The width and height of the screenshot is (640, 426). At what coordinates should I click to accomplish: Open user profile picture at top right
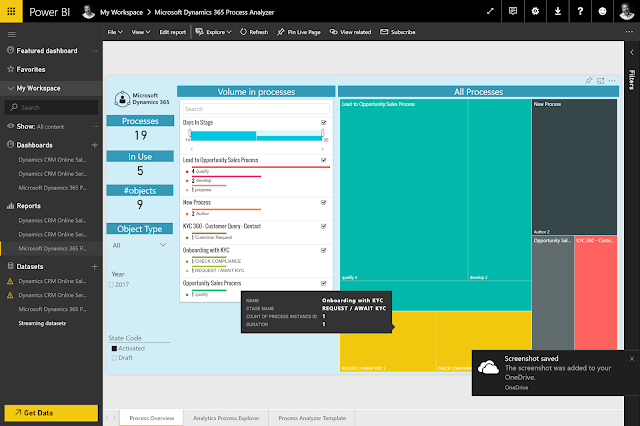[x=627, y=11]
